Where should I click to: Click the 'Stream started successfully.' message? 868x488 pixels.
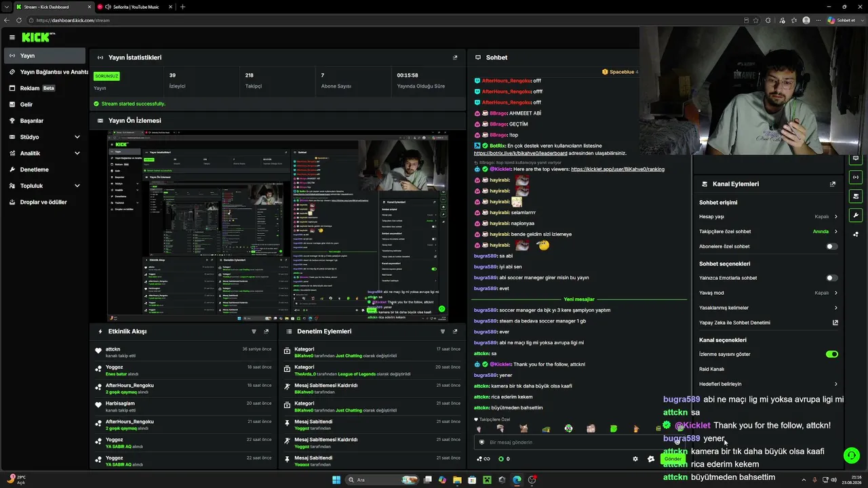(134, 104)
